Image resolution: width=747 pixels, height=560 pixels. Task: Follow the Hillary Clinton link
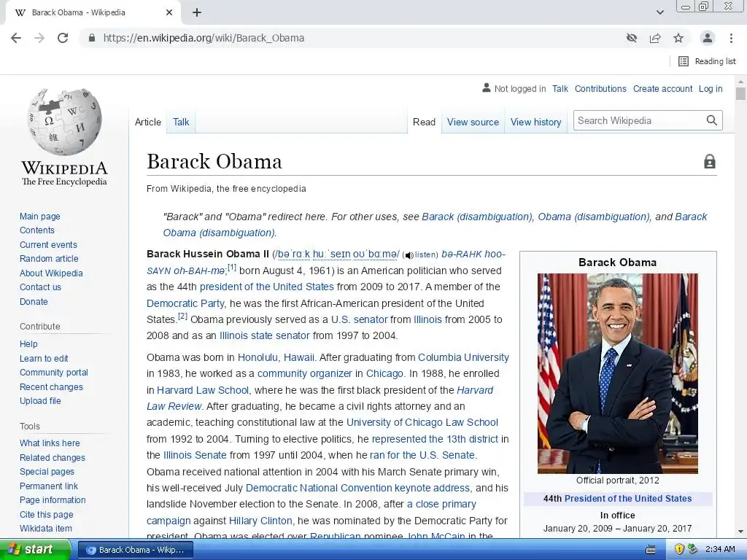point(260,521)
